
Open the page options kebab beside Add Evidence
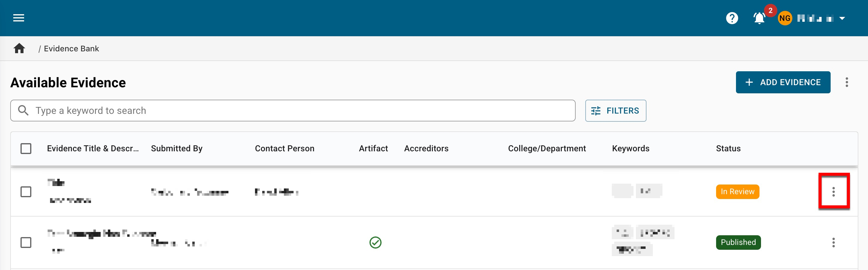click(846, 82)
